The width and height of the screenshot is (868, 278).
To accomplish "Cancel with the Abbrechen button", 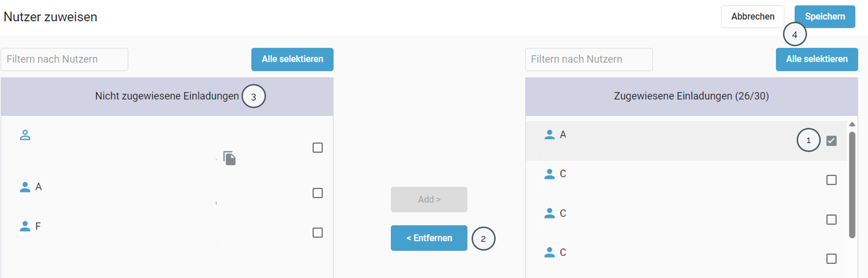I will click(x=753, y=17).
